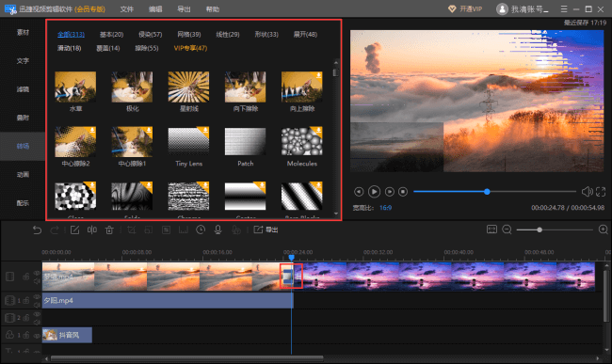Image resolution: width=612 pixels, height=364 pixels.
Task: Open the 文字 (text) sidebar panel
Action: (x=23, y=61)
